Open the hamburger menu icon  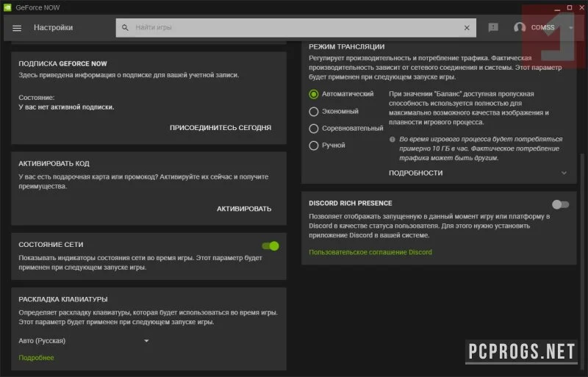pos(17,28)
